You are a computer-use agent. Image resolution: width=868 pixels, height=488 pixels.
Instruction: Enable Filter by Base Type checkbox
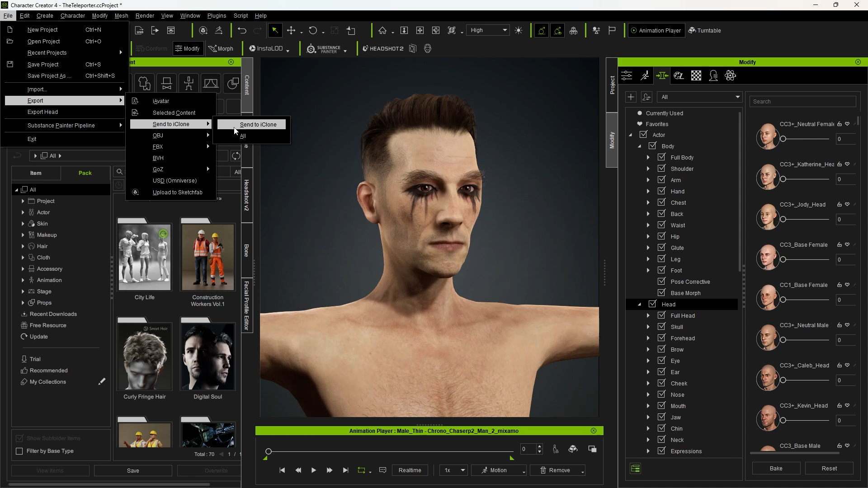click(x=19, y=451)
